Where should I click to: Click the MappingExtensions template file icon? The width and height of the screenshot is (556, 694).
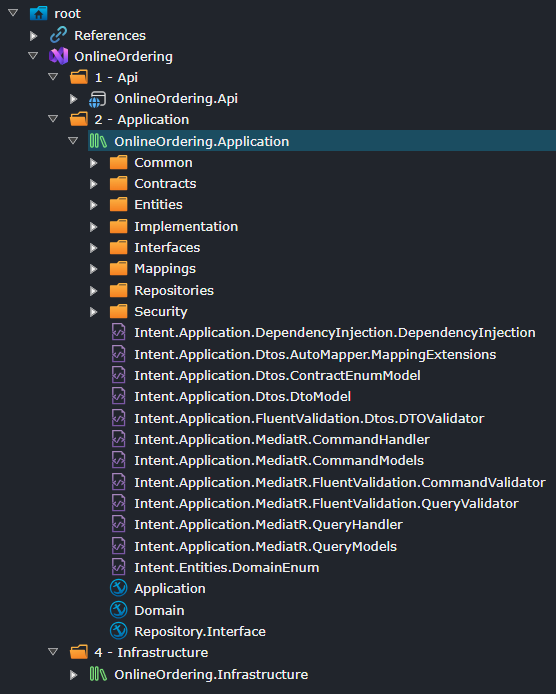(118, 354)
